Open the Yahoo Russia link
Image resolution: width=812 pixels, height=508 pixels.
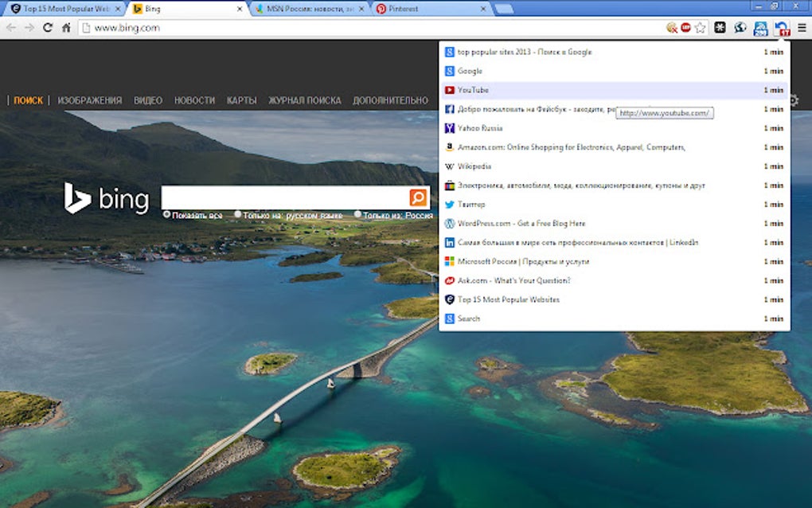click(x=482, y=128)
